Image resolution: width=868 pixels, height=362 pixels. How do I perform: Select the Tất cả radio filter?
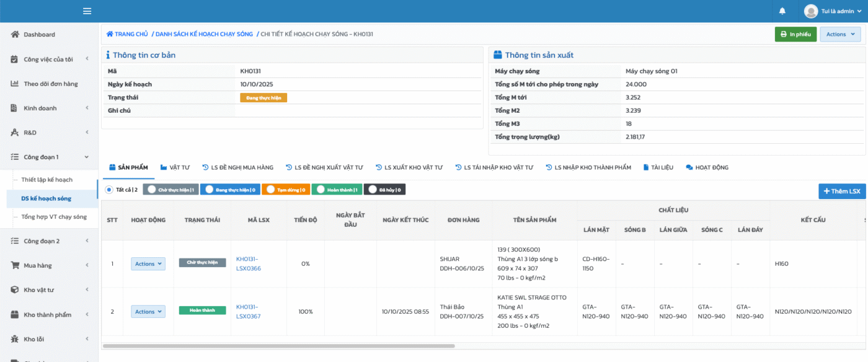tap(110, 190)
